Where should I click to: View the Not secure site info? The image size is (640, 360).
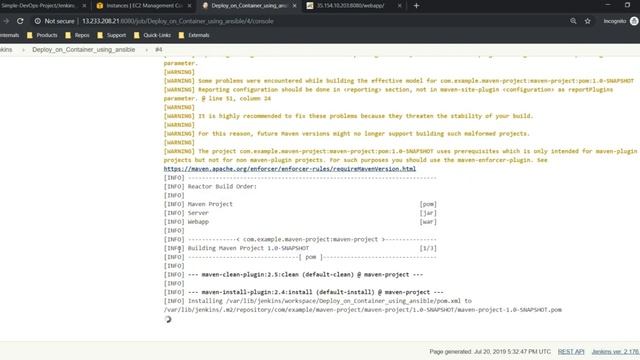55,21
